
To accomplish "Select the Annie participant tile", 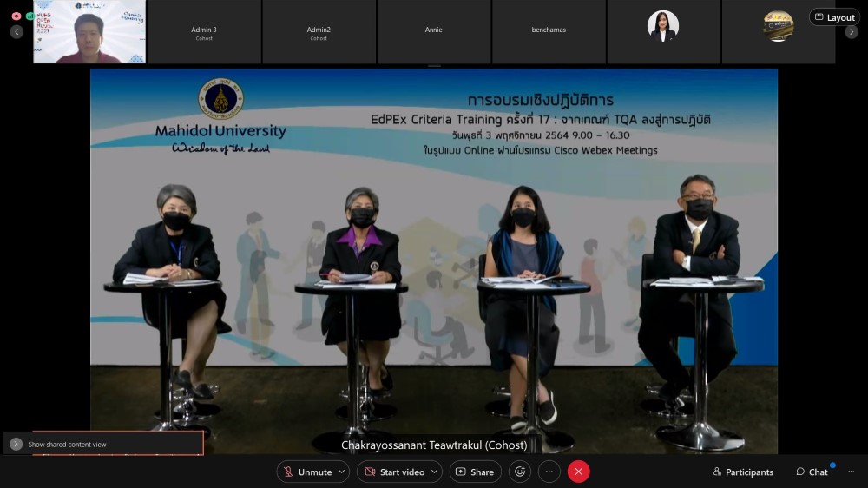I will coord(433,32).
